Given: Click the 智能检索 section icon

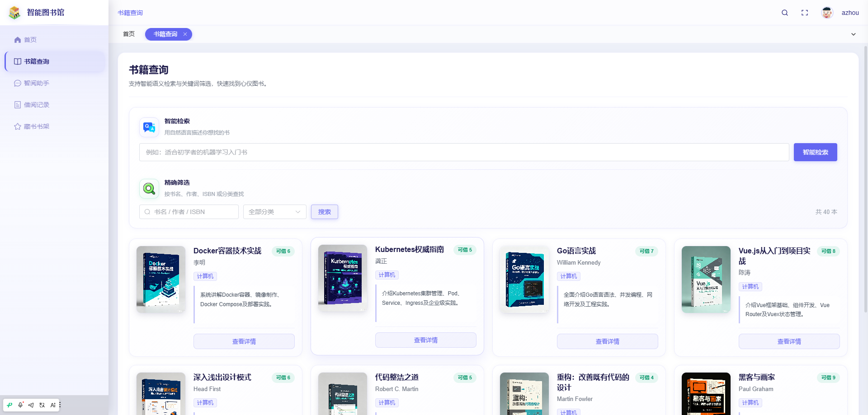Looking at the screenshot, I should [x=149, y=127].
